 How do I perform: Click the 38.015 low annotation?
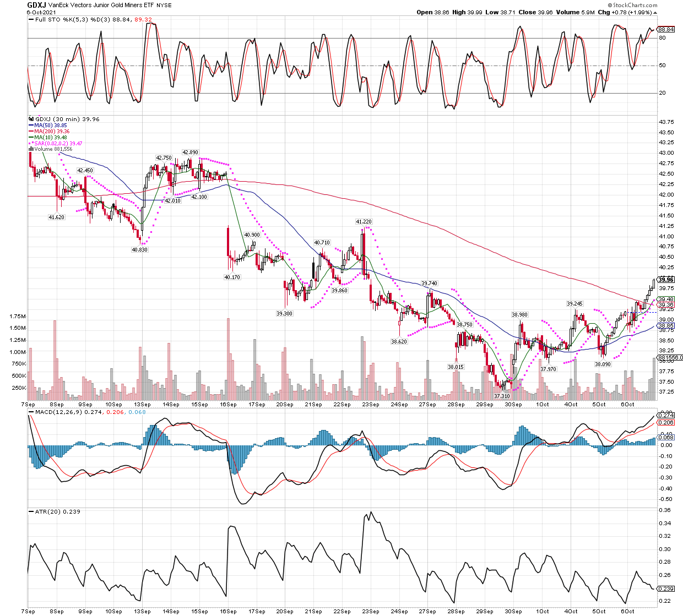(456, 367)
